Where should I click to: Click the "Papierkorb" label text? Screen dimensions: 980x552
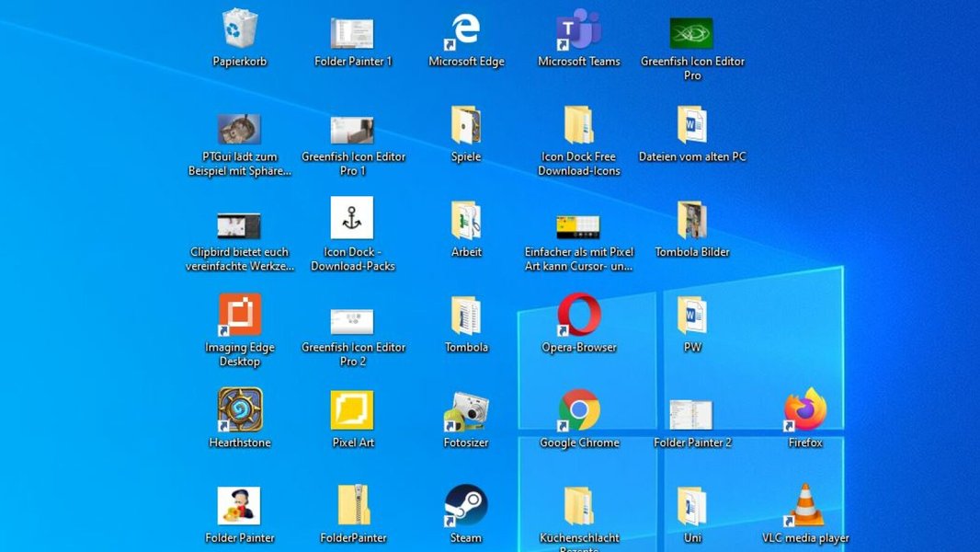coord(239,62)
